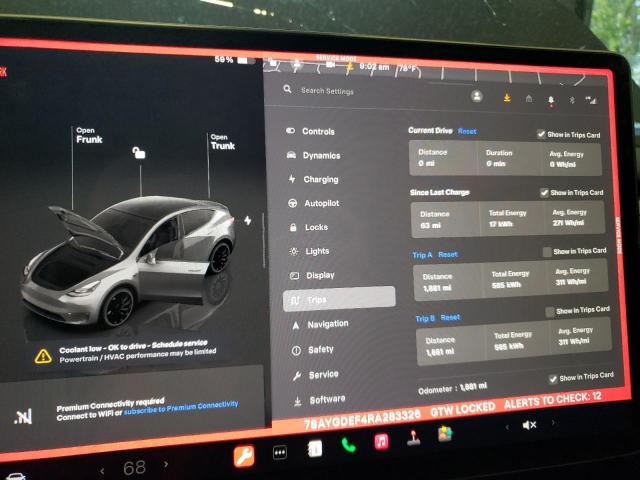640x480 pixels.
Task: Reset Trip A
Action: coord(448,255)
